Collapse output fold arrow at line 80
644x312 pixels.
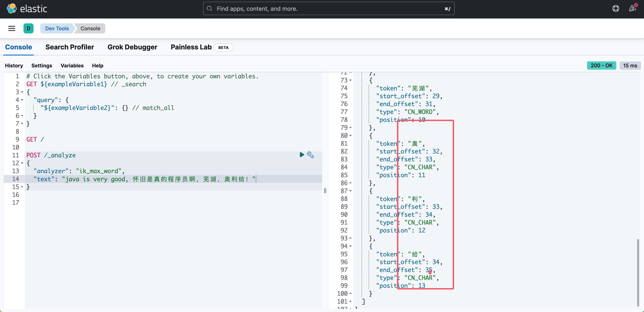(351, 136)
